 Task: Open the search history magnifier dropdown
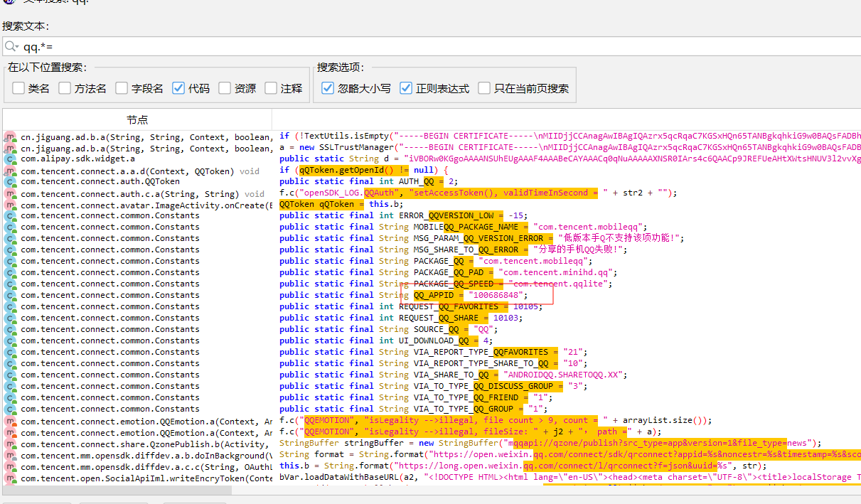coord(11,46)
